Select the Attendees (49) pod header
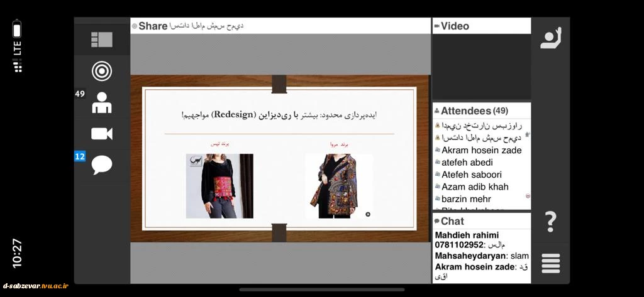The width and height of the screenshot is (644, 297). pyautogui.click(x=481, y=111)
